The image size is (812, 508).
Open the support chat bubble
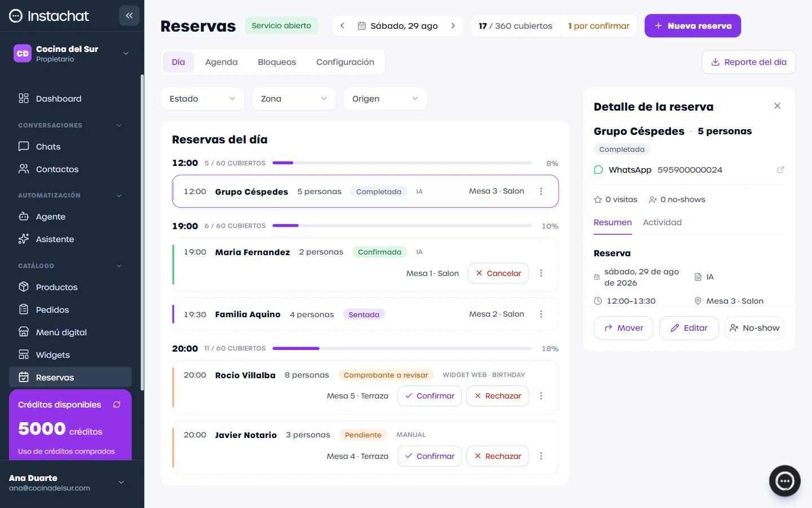coord(784,481)
